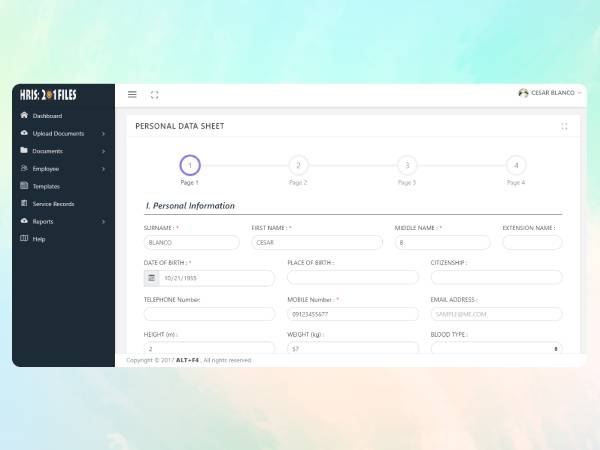Toggle fullscreen icon in top bar
The height and width of the screenshot is (450, 600).
[x=154, y=95]
